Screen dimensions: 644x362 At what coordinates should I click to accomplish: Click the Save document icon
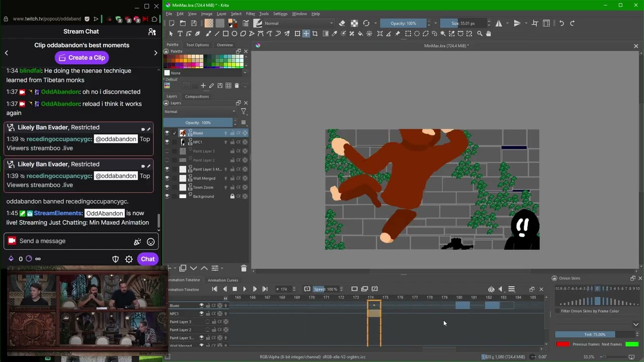194,23
